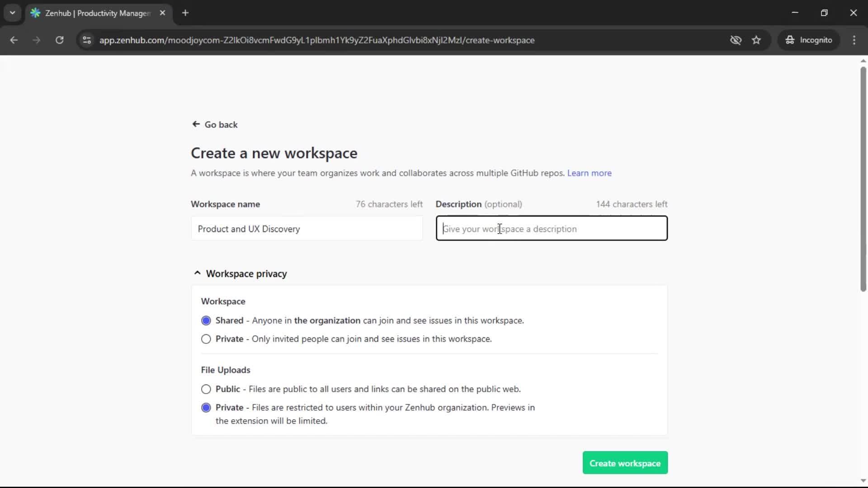
Task: View site information settings
Action: pyautogui.click(x=86, y=40)
